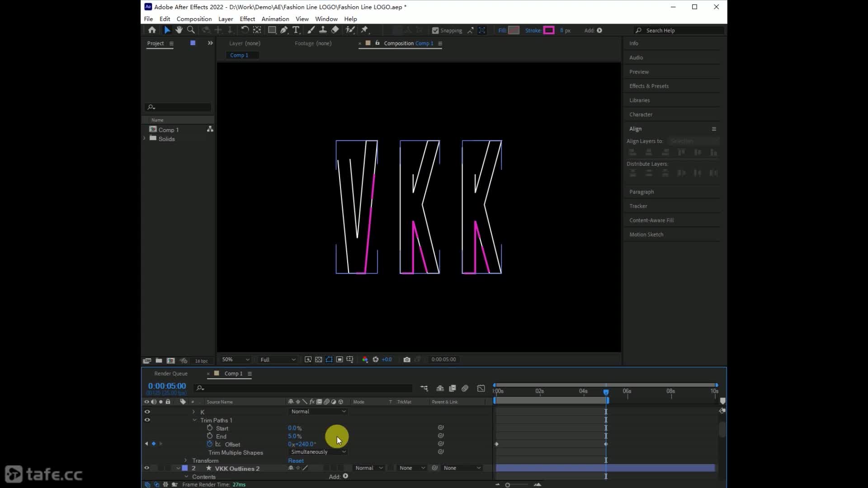This screenshot has height=488, width=868.
Task: Click the current-time indicator on timeline ruler
Action: [606, 392]
